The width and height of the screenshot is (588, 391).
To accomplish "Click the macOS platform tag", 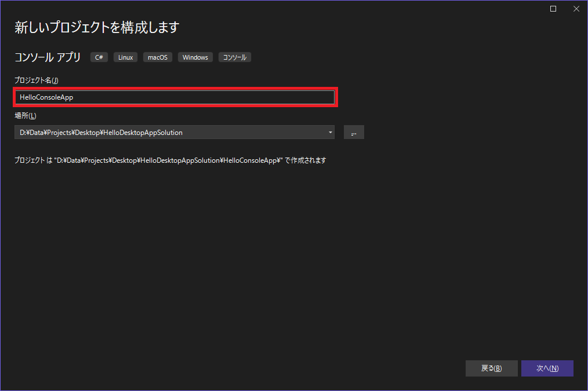I will coord(157,57).
